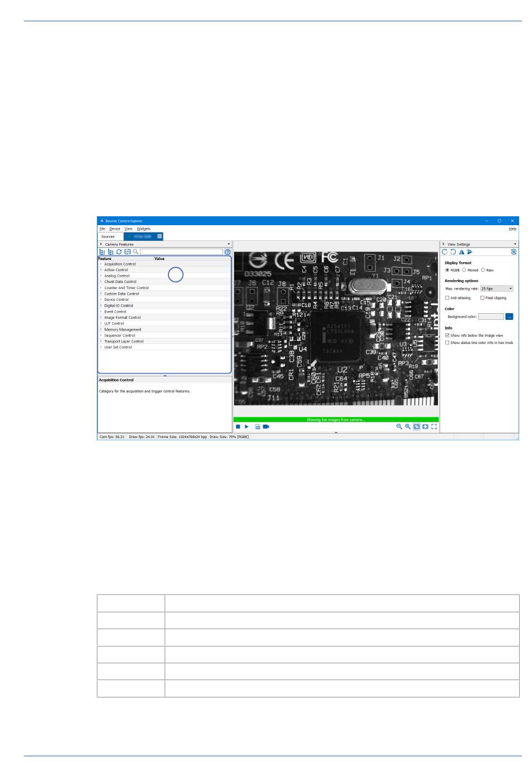Click the Background color swatch field
The height and width of the screenshot is (777, 532).
click(491, 317)
